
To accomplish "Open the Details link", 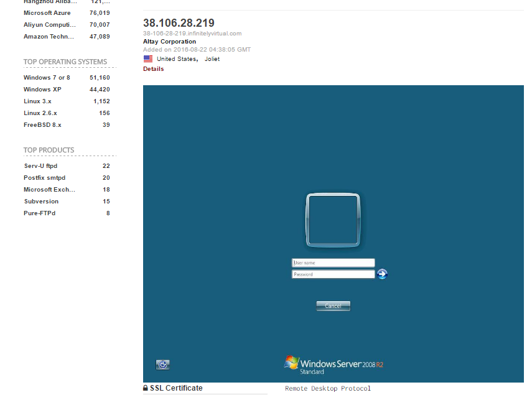I will pos(153,69).
